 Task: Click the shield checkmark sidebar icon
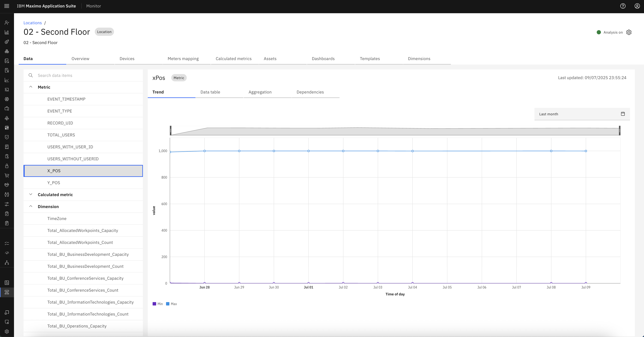(7, 137)
